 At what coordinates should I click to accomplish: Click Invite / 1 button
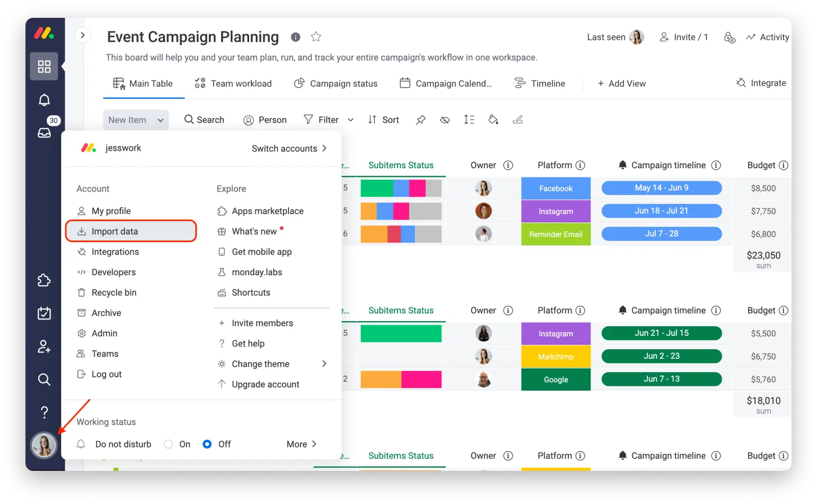[x=683, y=37]
